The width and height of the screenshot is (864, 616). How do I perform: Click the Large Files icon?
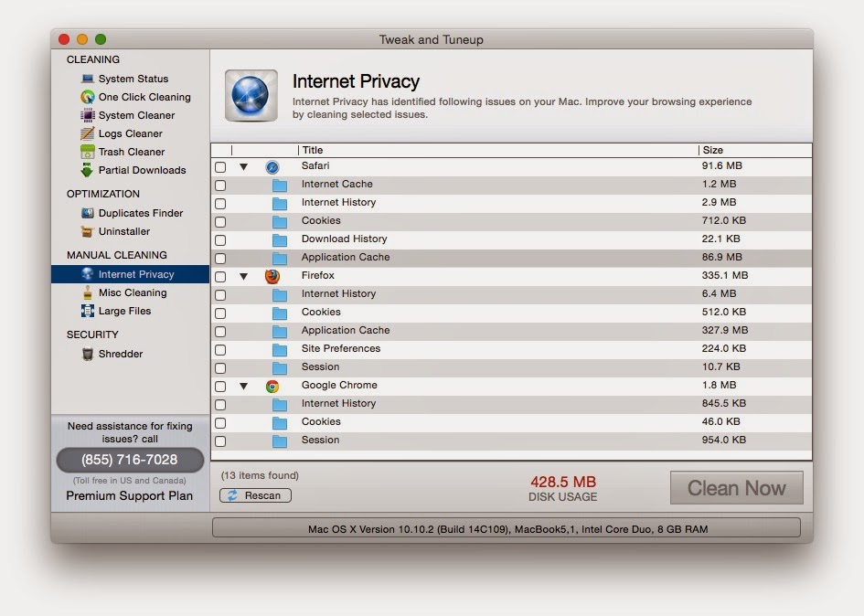[87, 311]
